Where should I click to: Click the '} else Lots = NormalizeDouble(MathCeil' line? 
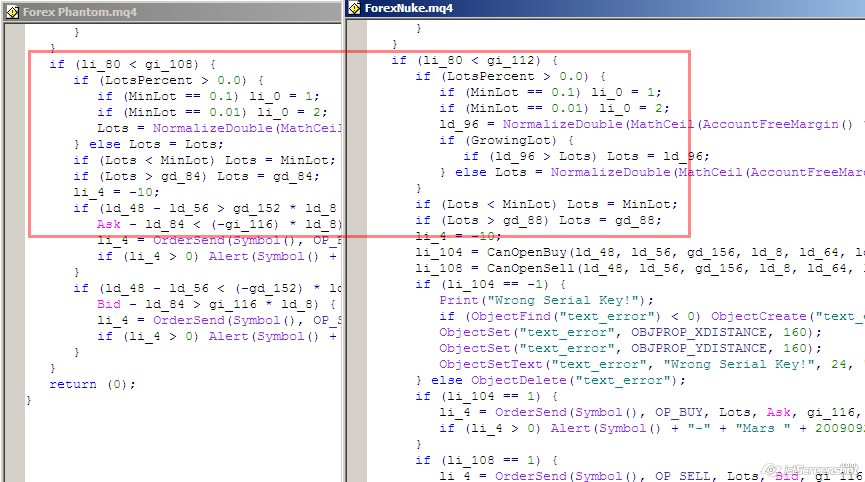pos(652,172)
